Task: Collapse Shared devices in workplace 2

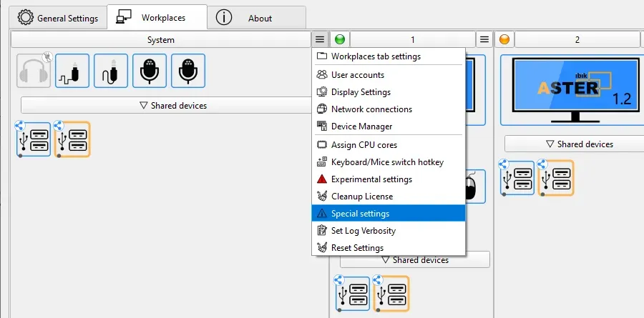Action: point(574,144)
